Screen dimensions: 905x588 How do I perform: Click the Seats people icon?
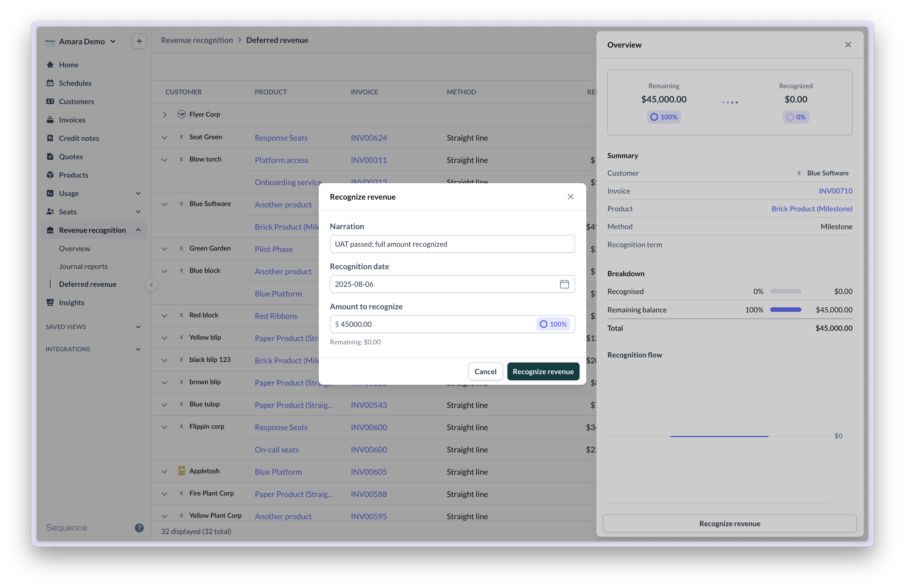click(50, 212)
